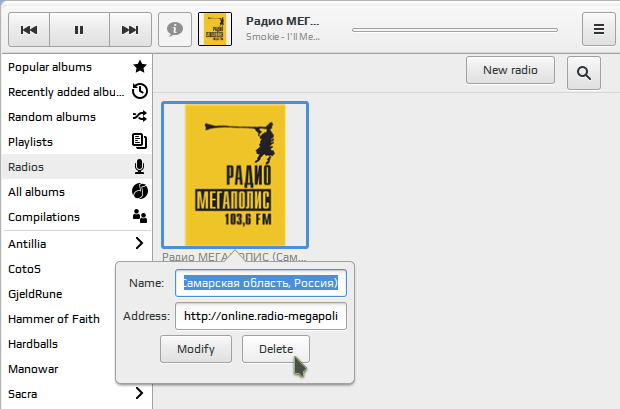620x409 pixels.
Task: Add a station with New radio
Action: tap(510, 70)
